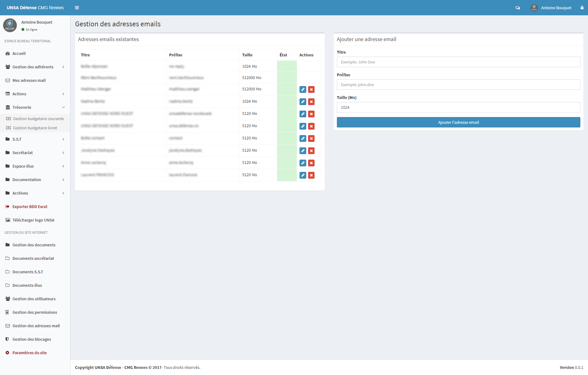Screen dimensions: 588x375
Task: Open Gestion des permissions
Action: pos(35,312)
